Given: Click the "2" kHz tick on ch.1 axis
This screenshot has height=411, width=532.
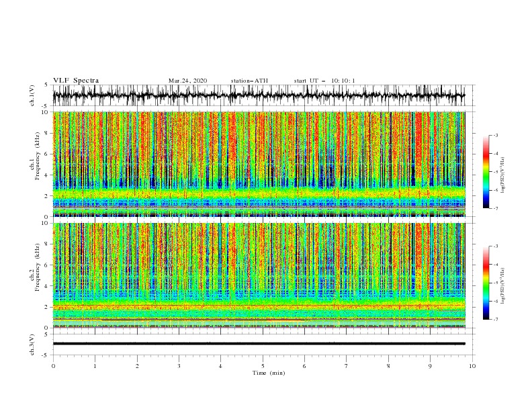Looking at the screenshot, I should (x=46, y=195).
